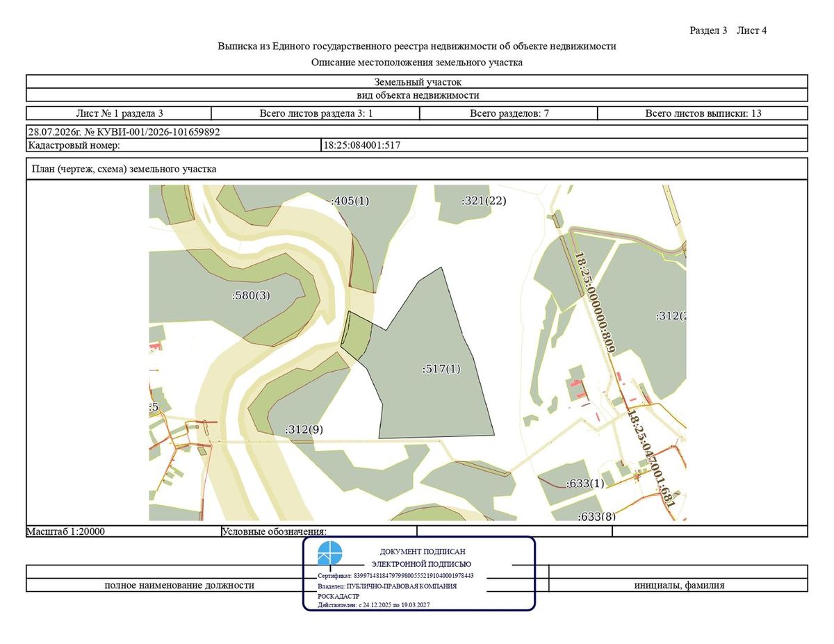Click the "Масштаб 1:20000" scale text
This screenshot has height=644, width=834.
(x=65, y=531)
